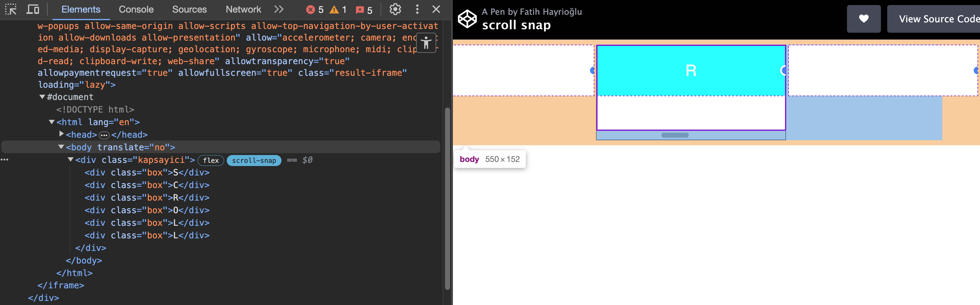The width and height of the screenshot is (980, 305).
Task: Collapse the body element
Action: [x=60, y=147]
